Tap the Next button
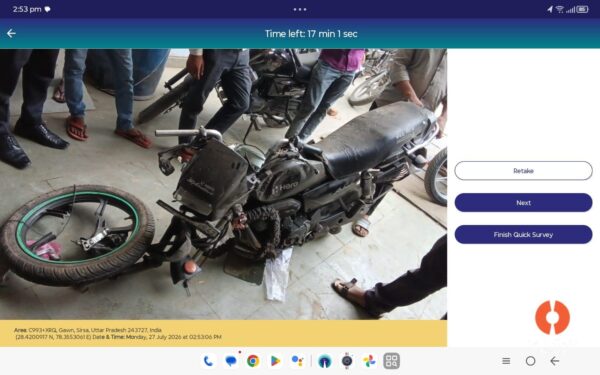This screenshot has height=375, width=600. tap(523, 203)
